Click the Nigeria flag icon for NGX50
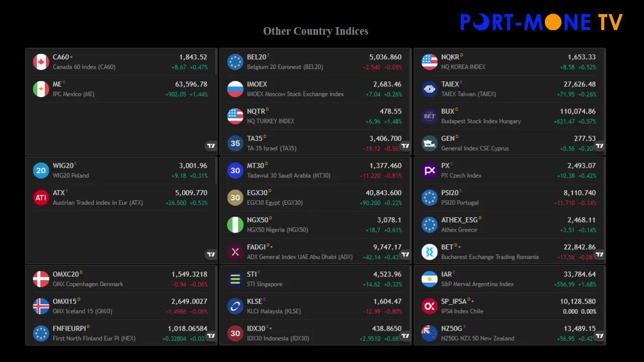The image size is (644, 362). tap(235, 225)
